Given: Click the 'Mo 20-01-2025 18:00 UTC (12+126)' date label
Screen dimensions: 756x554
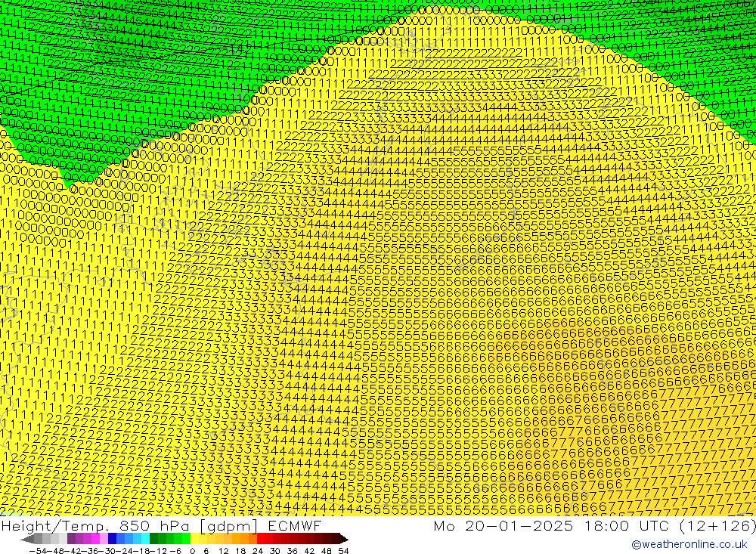Looking at the screenshot, I should click(x=594, y=525).
